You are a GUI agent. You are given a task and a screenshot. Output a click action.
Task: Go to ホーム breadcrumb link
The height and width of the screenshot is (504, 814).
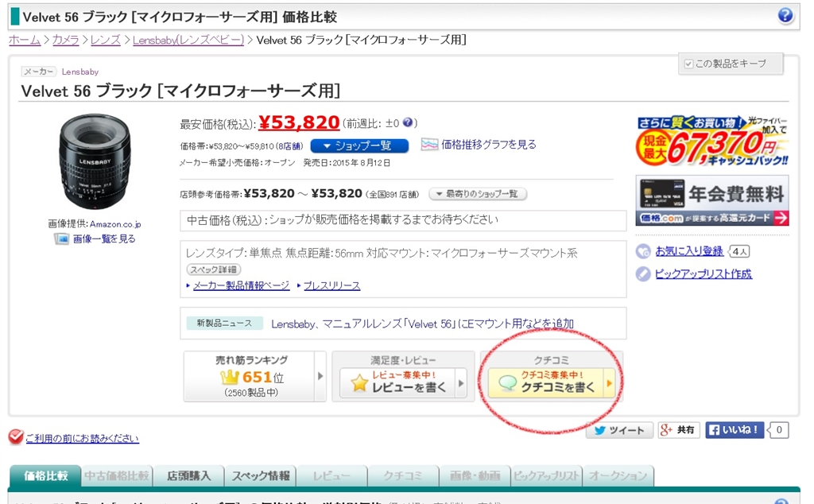click(25, 40)
